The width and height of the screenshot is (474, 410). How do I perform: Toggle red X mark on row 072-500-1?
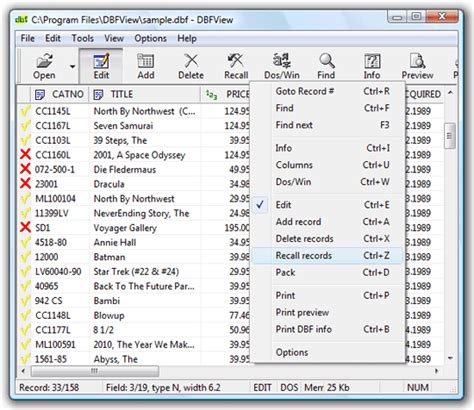(25, 169)
